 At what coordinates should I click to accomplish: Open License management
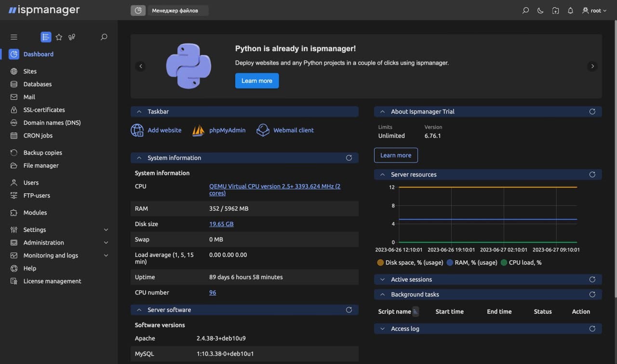[53, 281]
